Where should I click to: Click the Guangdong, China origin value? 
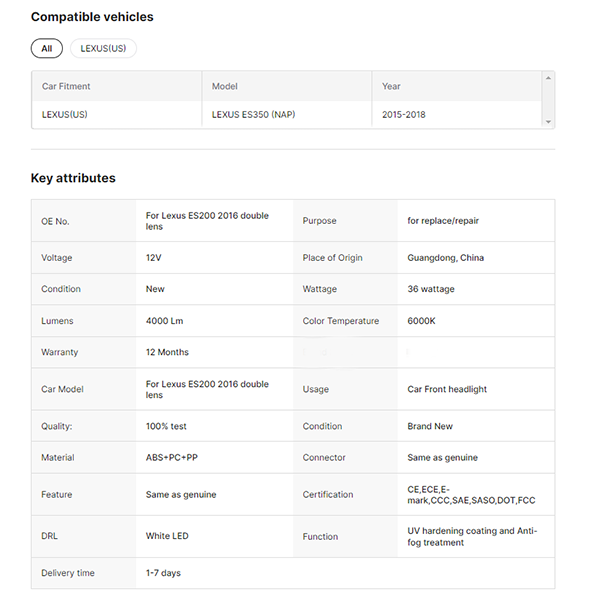pyautogui.click(x=445, y=258)
